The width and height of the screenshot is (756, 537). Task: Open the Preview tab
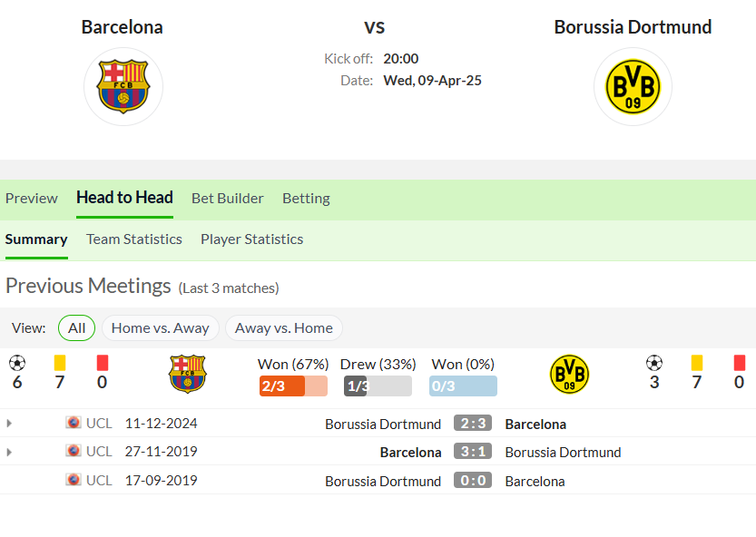click(32, 198)
